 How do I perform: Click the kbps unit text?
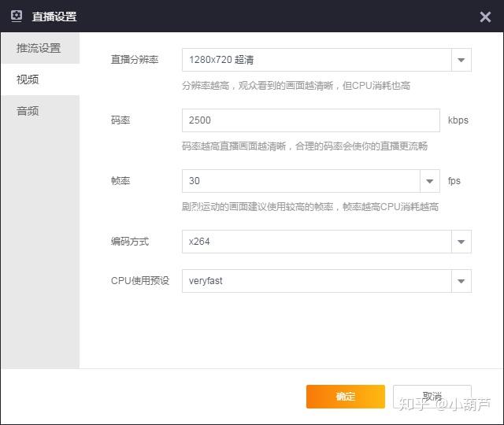(458, 120)
